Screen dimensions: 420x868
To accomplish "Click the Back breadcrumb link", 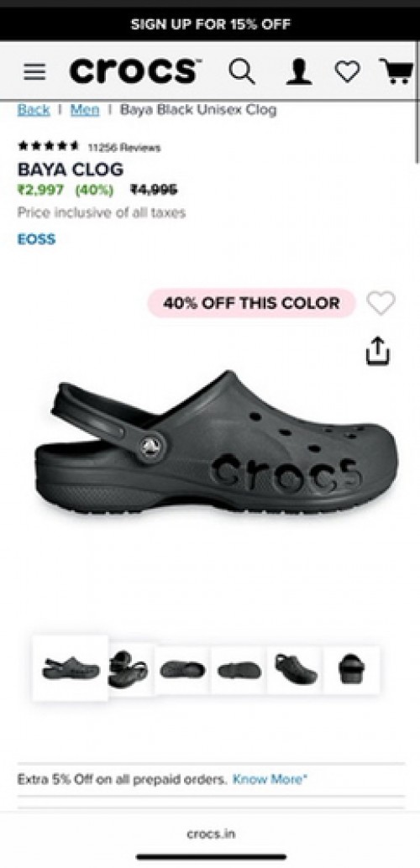I will pos(34,110).
